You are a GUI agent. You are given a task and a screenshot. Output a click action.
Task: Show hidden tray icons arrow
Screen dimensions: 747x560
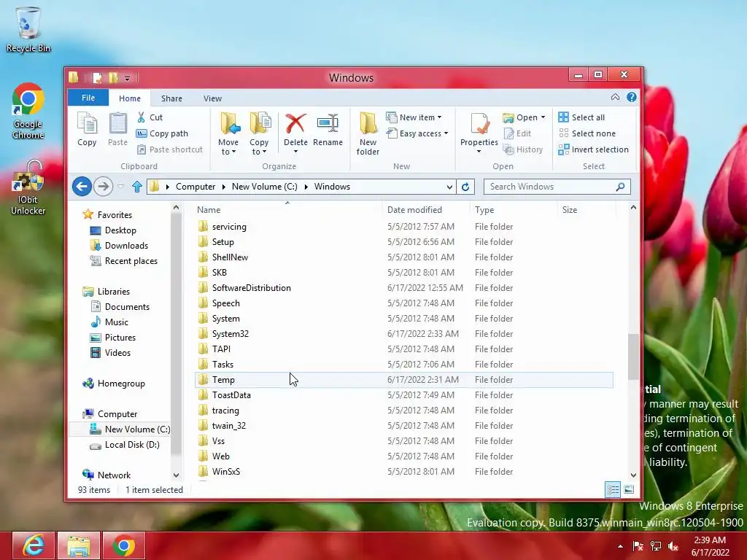tap(620, 547)
